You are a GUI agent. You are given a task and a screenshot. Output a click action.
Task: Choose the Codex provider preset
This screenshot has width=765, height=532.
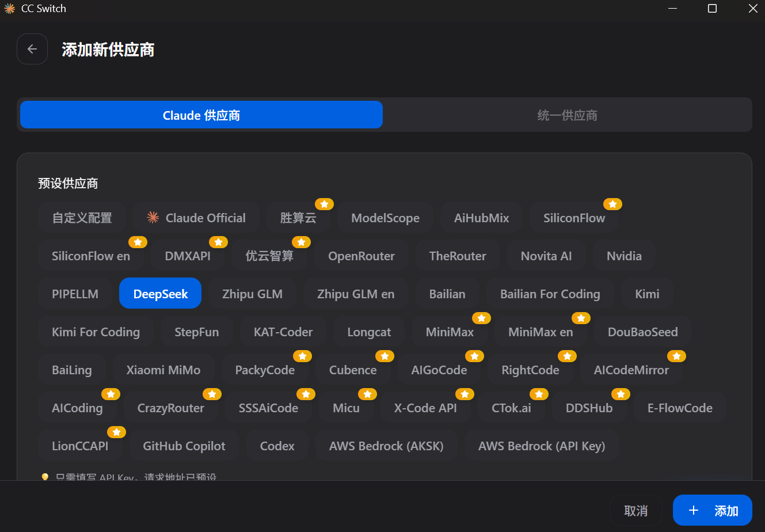point(277,446)
